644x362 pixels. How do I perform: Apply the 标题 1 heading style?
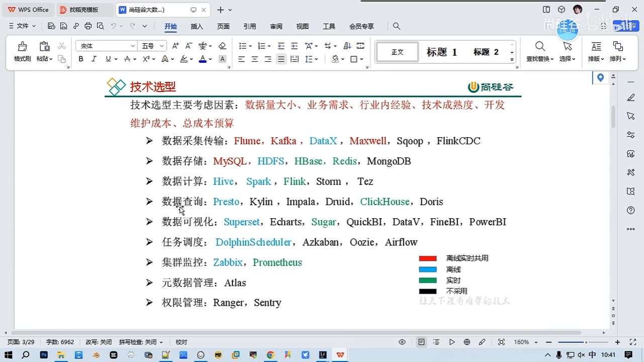(442, 52)
